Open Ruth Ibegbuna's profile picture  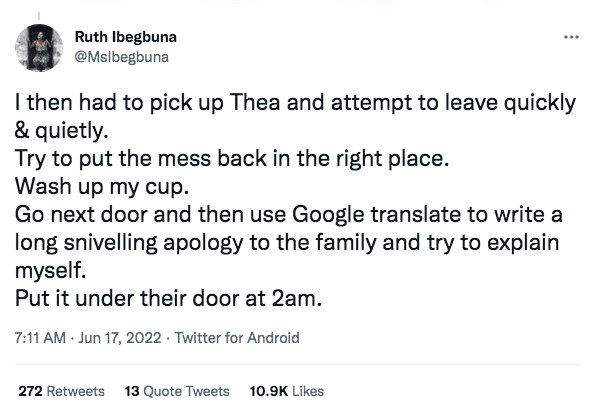(39, 48)
